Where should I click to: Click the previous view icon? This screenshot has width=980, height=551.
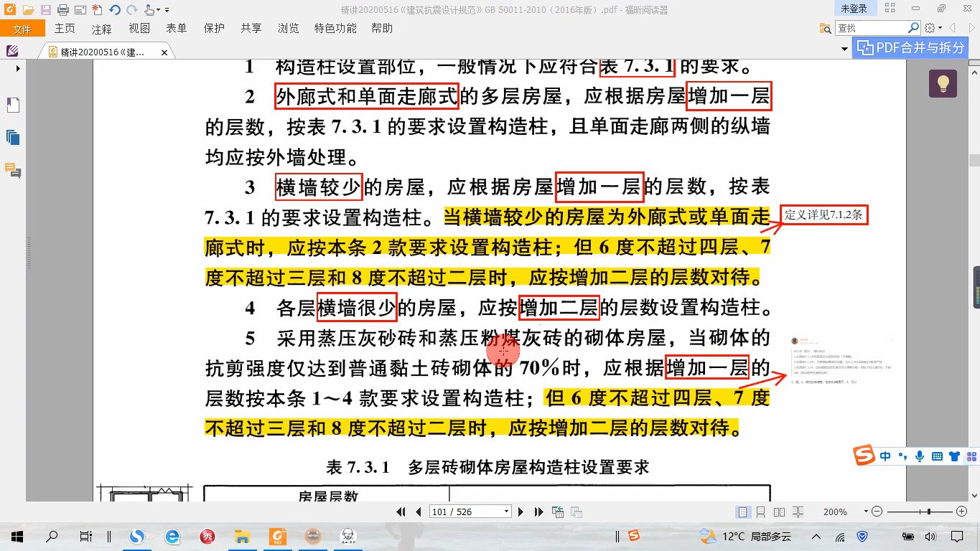coord(558,512)
